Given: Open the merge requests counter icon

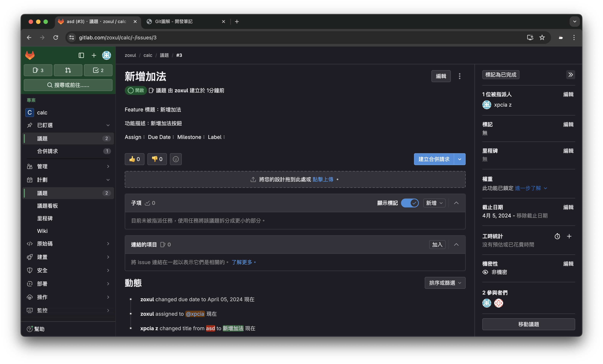Looking at the screenshot, I should point(68,71).
